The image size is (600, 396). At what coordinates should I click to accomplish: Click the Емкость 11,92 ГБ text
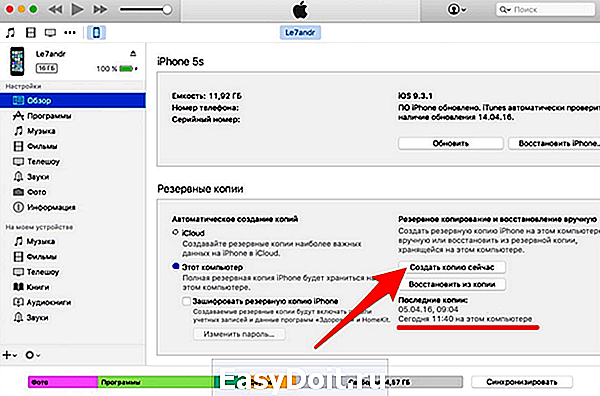[x=207, y=96]
